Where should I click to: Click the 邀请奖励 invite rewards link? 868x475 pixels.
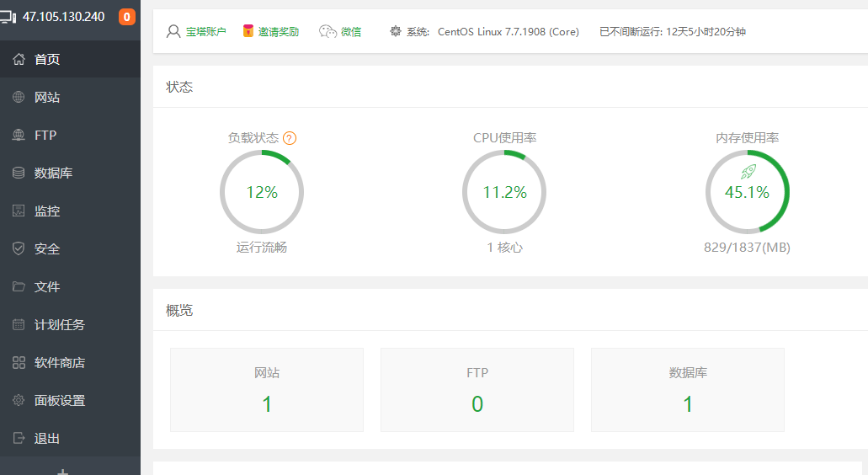click(279, 31)
